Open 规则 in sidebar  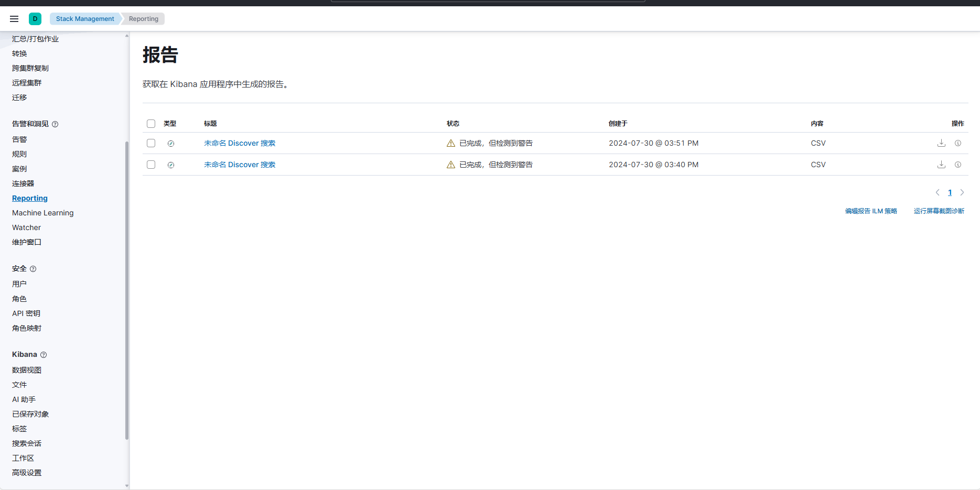click(x=19, y=154)
